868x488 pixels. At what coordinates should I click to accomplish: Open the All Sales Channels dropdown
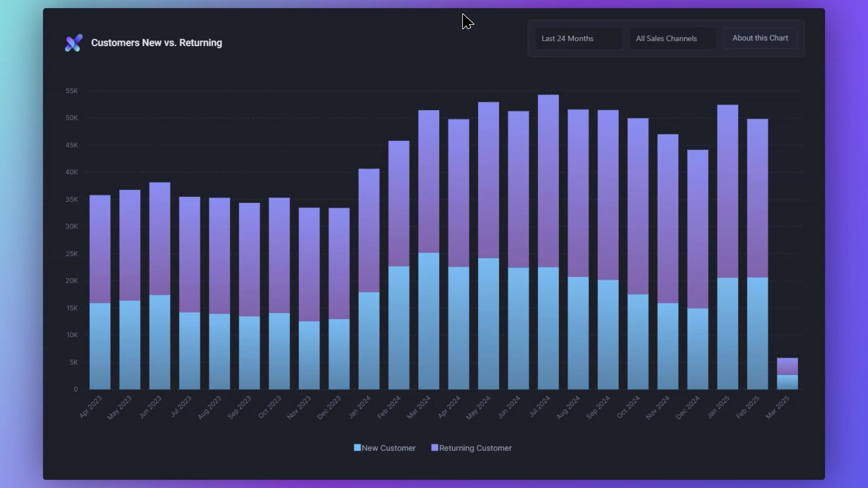coord(672,38)
